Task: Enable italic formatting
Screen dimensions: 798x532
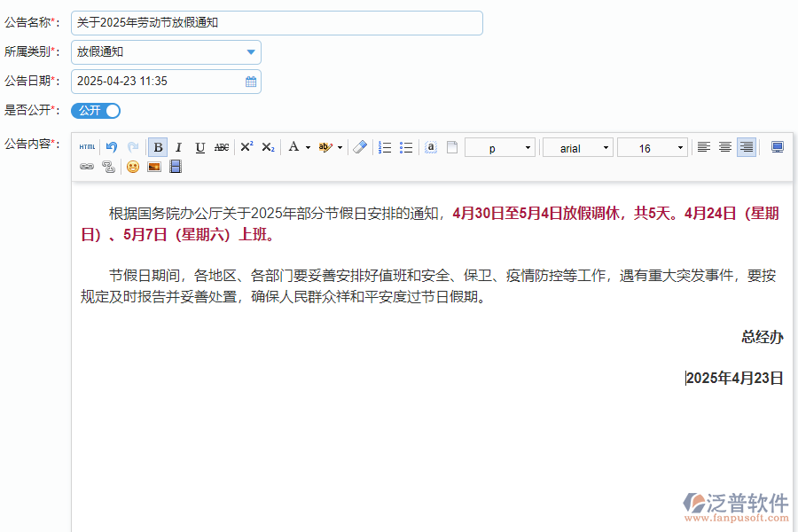Action: coord(179,146)
